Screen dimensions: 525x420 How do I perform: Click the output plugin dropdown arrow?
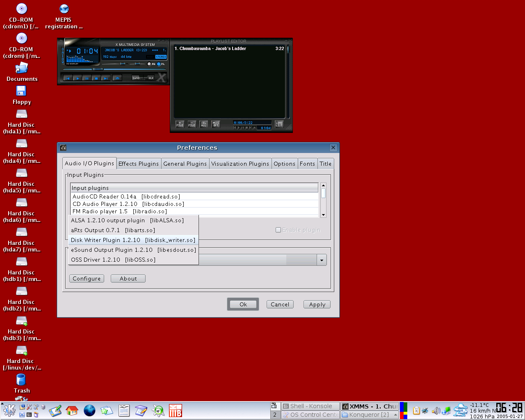pos(322,260)
